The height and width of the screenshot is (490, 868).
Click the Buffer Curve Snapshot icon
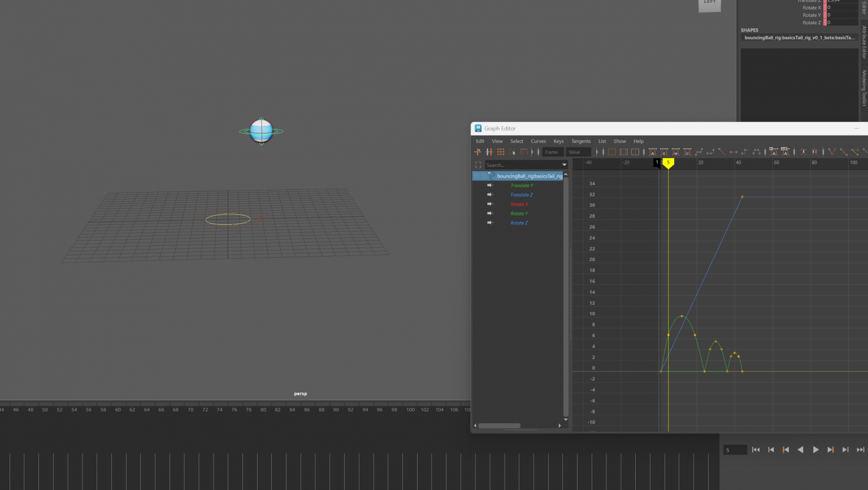(x=803, y=152)
